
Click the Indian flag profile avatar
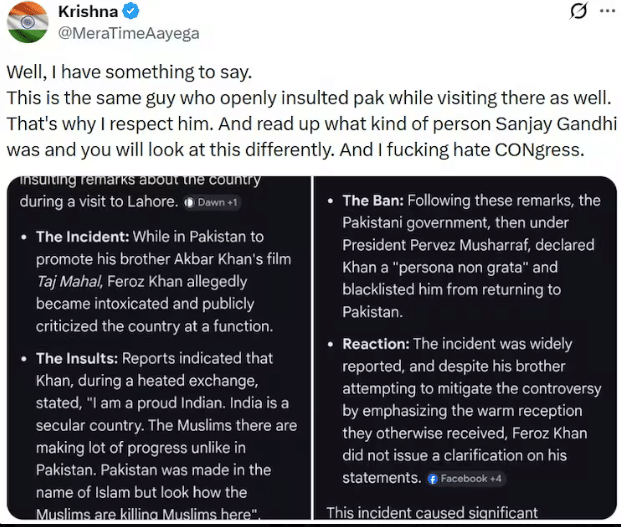[x=27, y=22]
